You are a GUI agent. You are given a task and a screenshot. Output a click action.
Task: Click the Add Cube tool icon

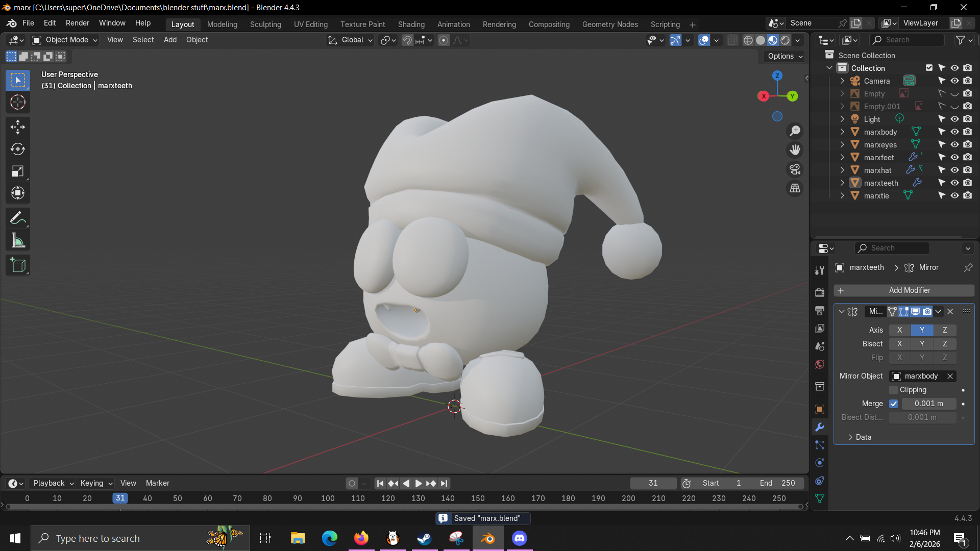click(18, 265)
